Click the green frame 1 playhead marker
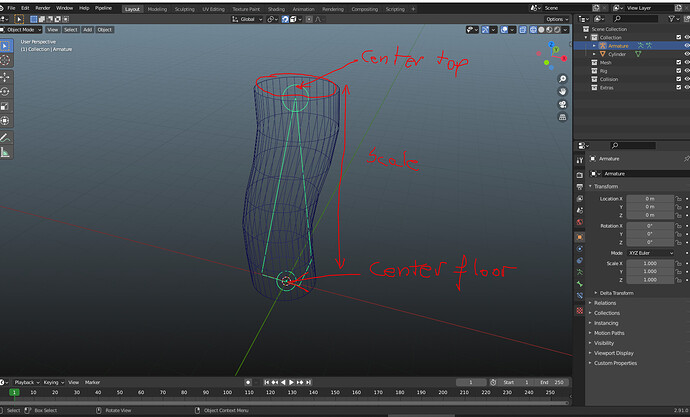The width and height of the screenshot is (690, 417). pos(14,392)
